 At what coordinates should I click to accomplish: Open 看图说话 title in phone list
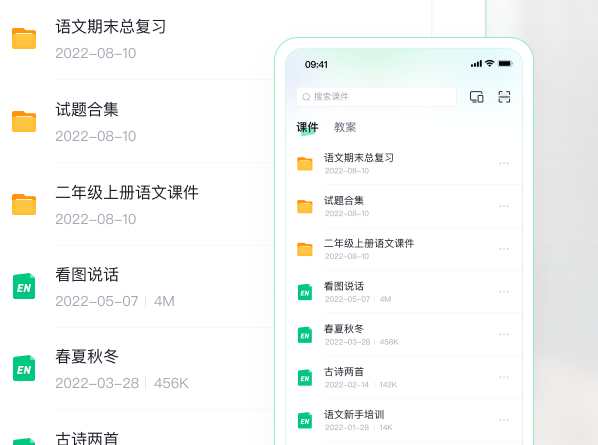[x=344, y=286]
